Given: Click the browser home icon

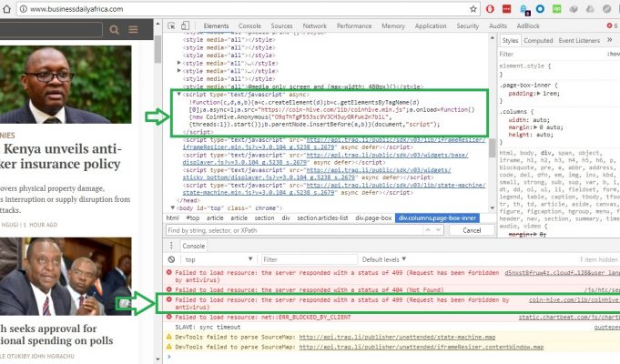Looking at the screenshot, I should tap(6, 9).
